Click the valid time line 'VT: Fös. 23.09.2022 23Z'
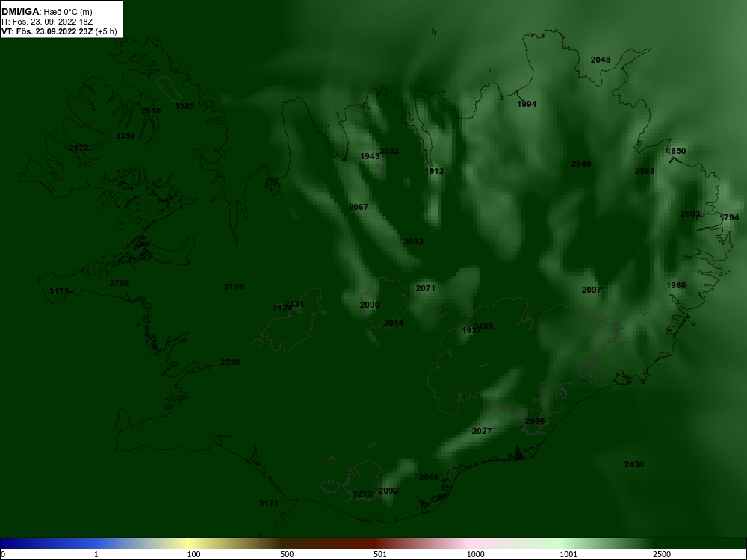 pyautogui.click(x=47, y=31)
